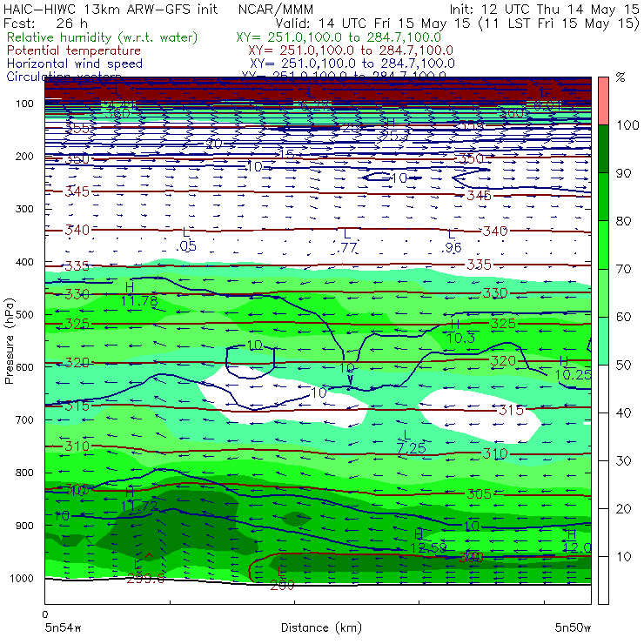This screenshot has height=644, width=644.
Task: Click the 1000 hPa pressure tick label
Action: (22, 578)
